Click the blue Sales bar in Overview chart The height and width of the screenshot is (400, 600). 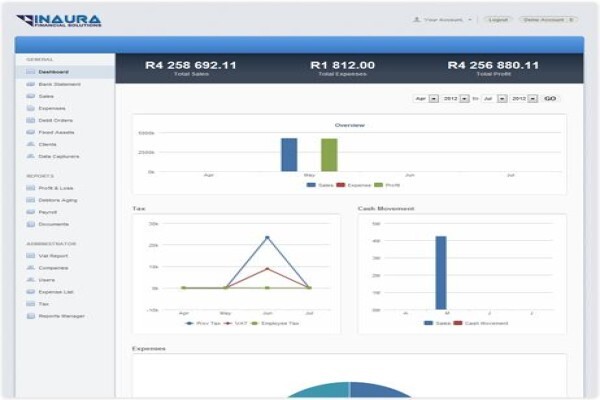289,155
